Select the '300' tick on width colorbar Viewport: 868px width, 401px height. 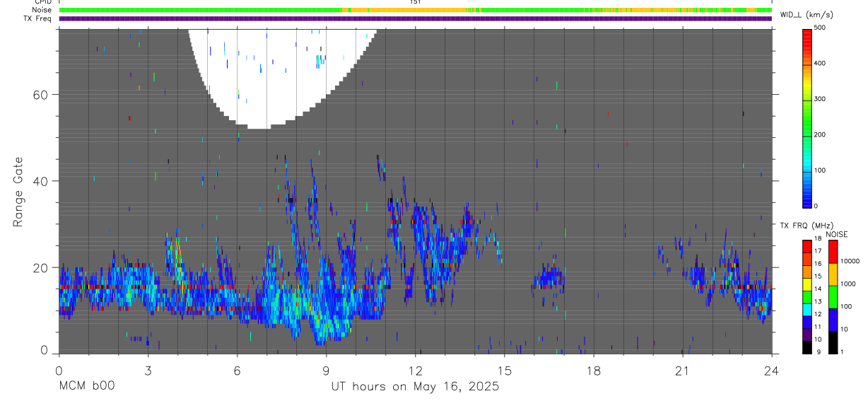[x=821, y=99]
